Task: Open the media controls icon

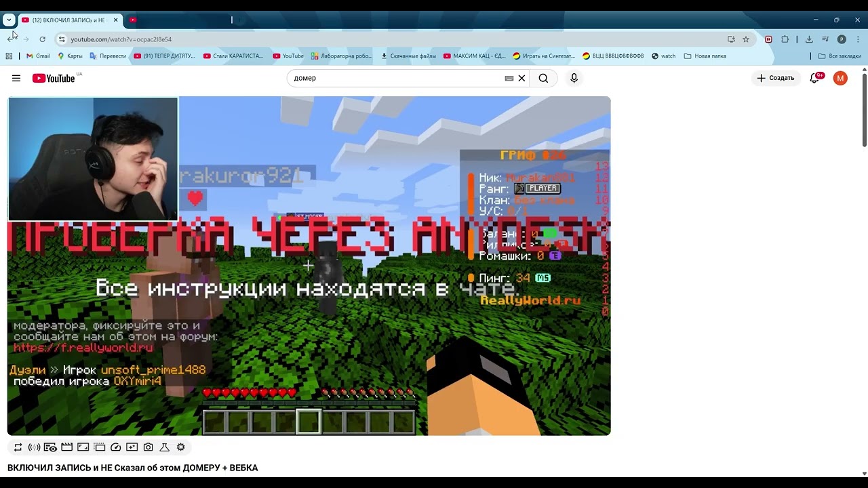Action: pyautogui.click(x=825, y=39)
